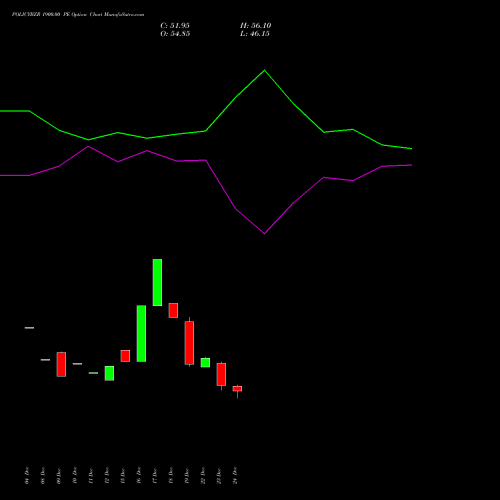Click the tall red candle with wicks above the 19 Dec label
The width and height of the screenshot is (500, 500).
[189, 343]
